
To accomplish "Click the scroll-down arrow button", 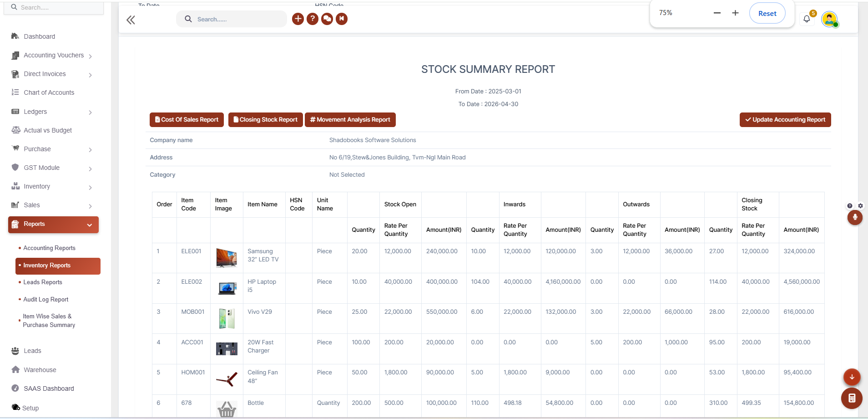I will click(852, 377).
